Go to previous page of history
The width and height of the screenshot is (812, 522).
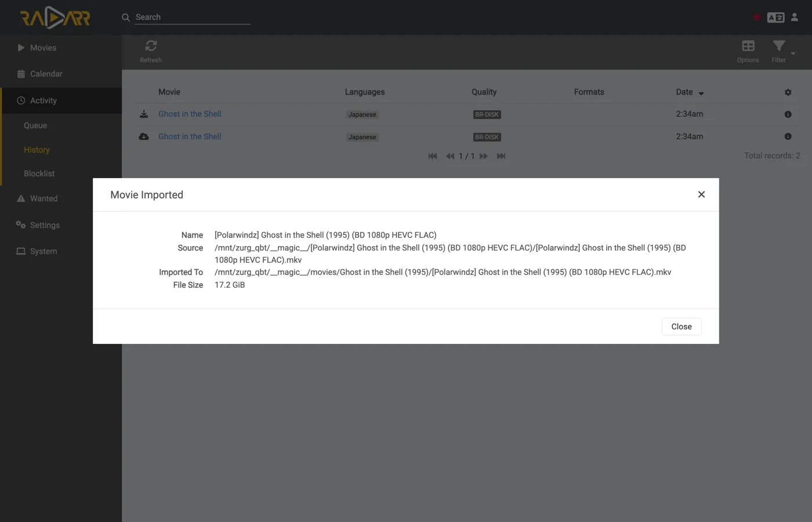(x=450, y=156)
